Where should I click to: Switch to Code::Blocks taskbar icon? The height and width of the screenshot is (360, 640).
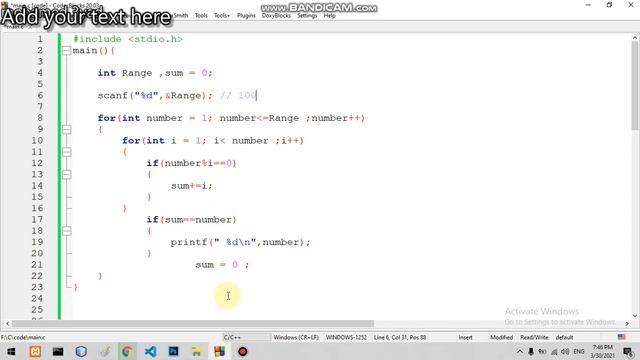click(x=220, y=351)
